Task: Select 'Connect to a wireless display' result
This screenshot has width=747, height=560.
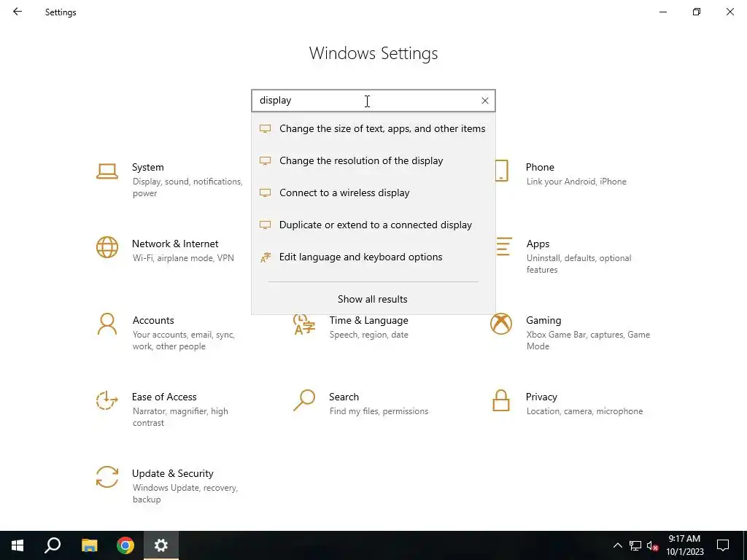Action: coord(373,192)
